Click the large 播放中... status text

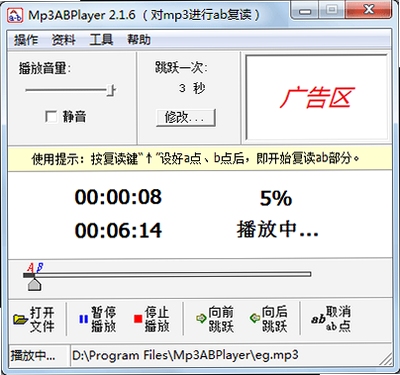click(277, 230)
